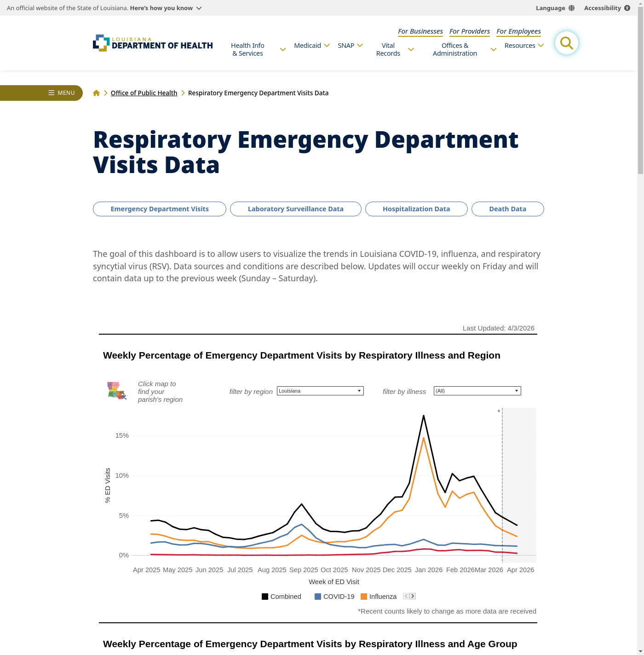Open the filter by illness dropdown
Screen dimensions: 644x655
click(477, 391)
